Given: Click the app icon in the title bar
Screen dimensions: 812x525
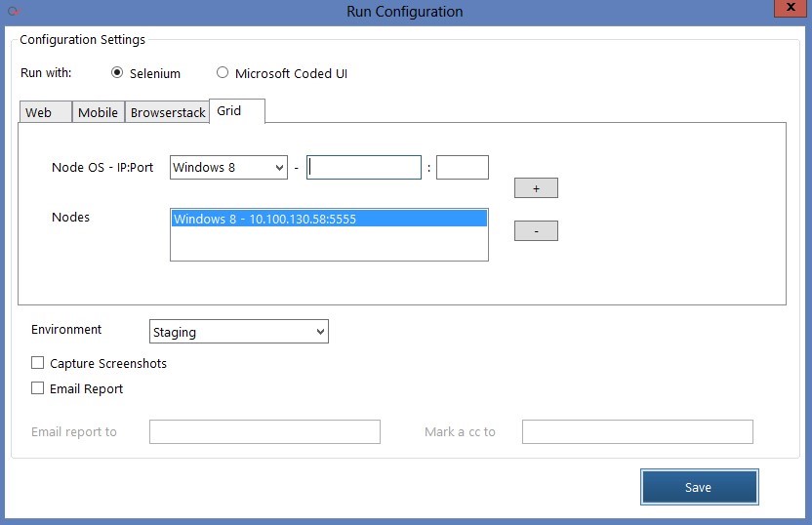Looking at the screenshot, I should pyautogui.click(x=14, y=11).
